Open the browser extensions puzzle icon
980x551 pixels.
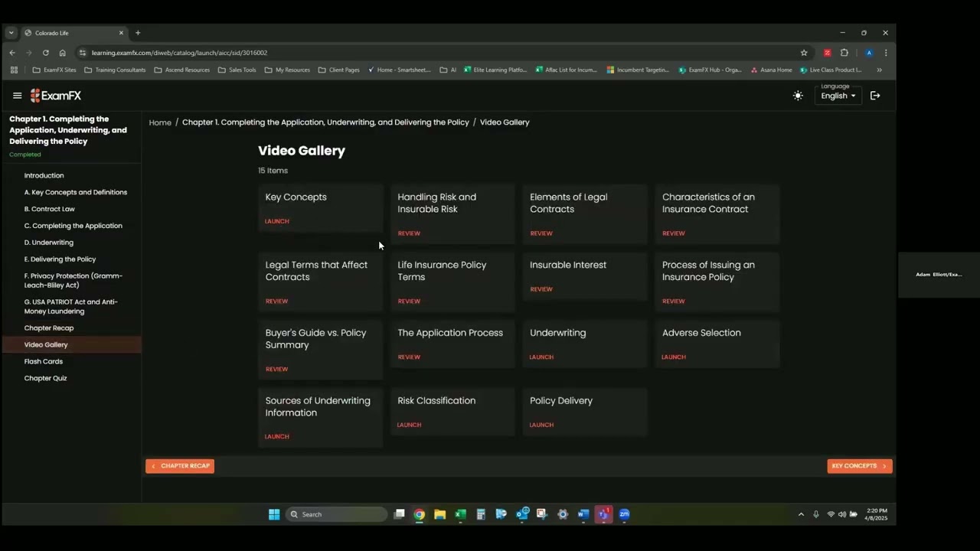pyautogui.click(x=844, y=53)
